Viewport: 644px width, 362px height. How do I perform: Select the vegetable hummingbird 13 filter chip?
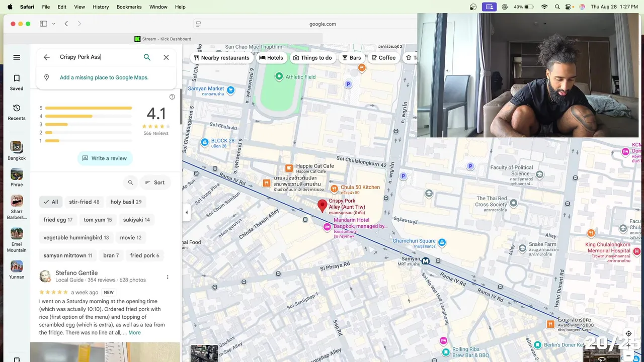coord(76,238)
